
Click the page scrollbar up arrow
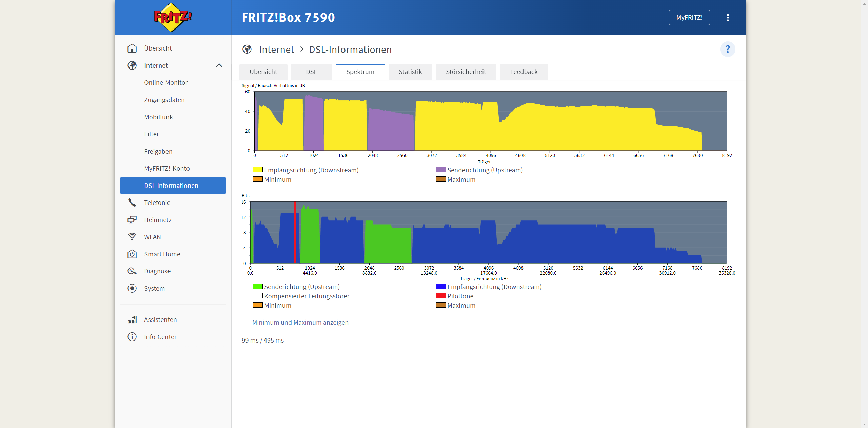pyautogui.click(x=864, y=4)
